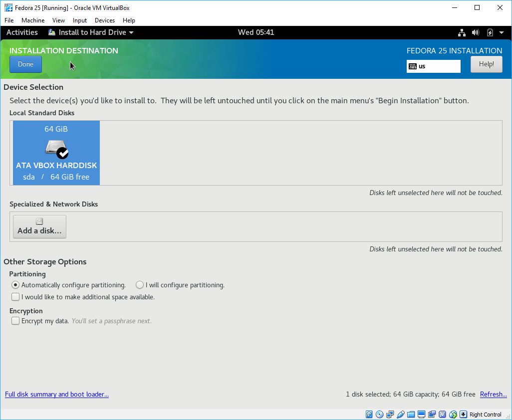The width and height of the screenshot is (512, 420).
Task: Open Full disk summary and boot loader link
Action: pyautogui.click(x=57, y=394)
